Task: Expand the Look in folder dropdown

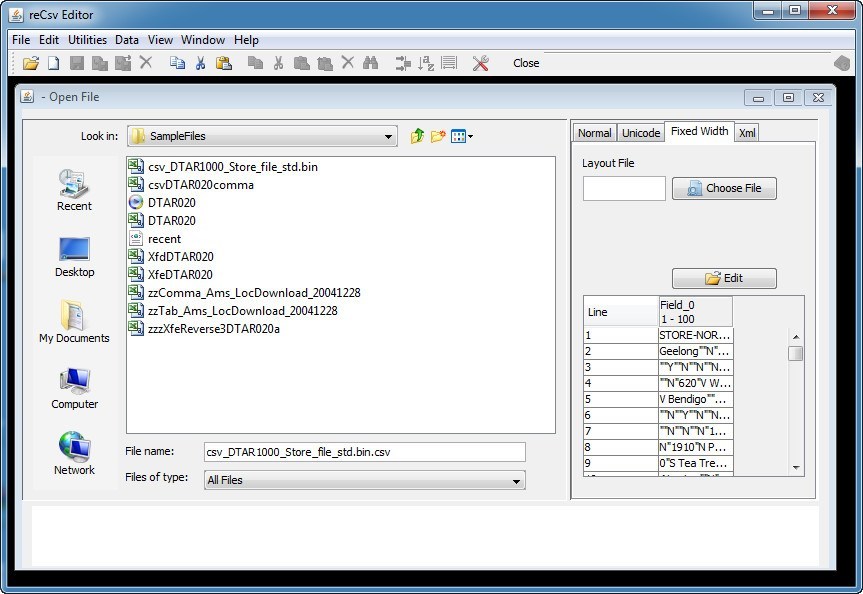Action: point(388,137)
